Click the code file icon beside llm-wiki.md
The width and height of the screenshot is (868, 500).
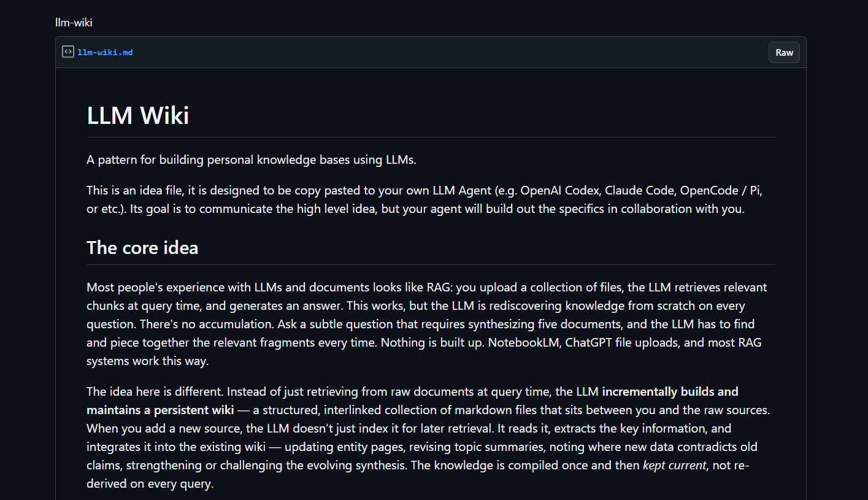pyautogui.click(x=68, y=52)
